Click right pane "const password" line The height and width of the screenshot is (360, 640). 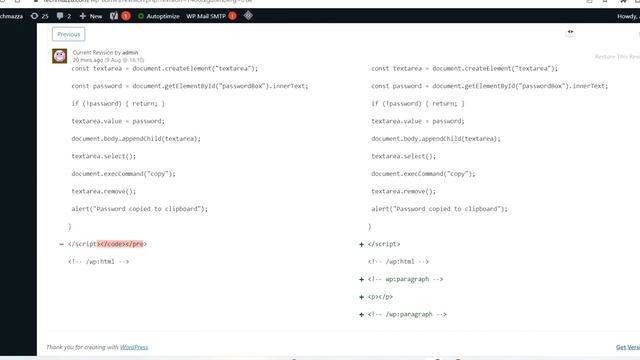click(x=489, y=86)
